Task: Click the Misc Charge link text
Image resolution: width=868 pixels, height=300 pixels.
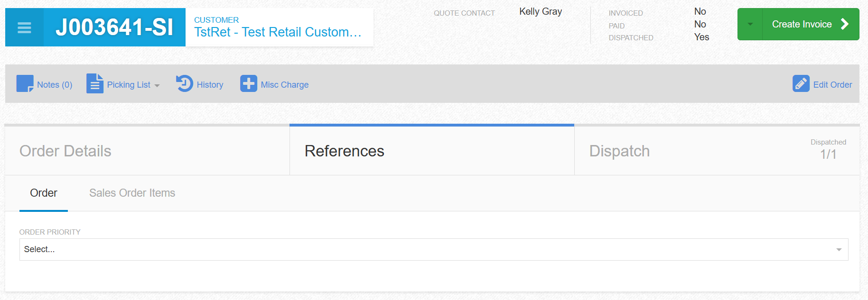Action: [x=285, y=85]
